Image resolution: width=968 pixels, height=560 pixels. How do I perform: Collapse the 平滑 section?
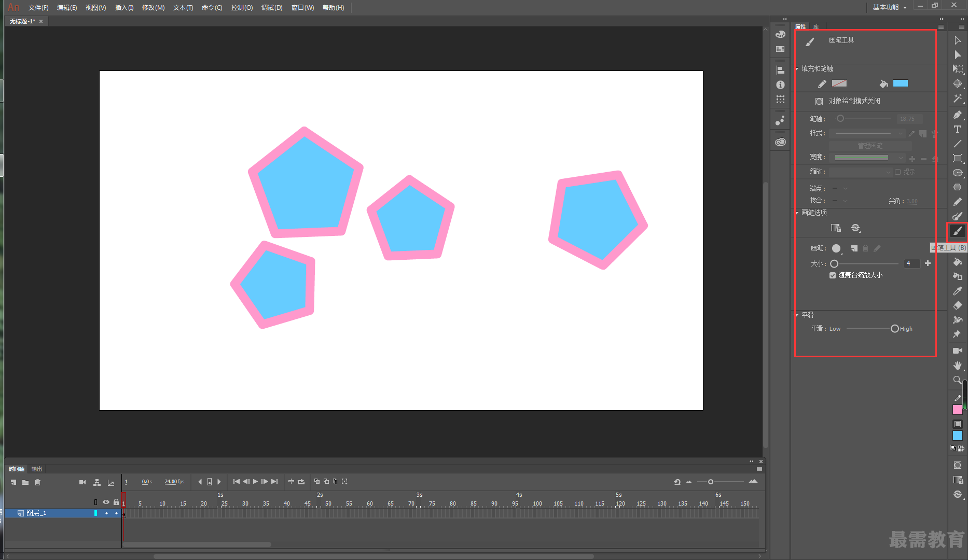[x=797, y=315]
